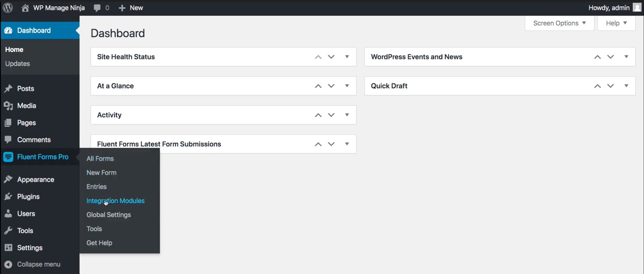Click the home icon beside WP Manage Ninja
644x274 pixels.
(25, 8)
